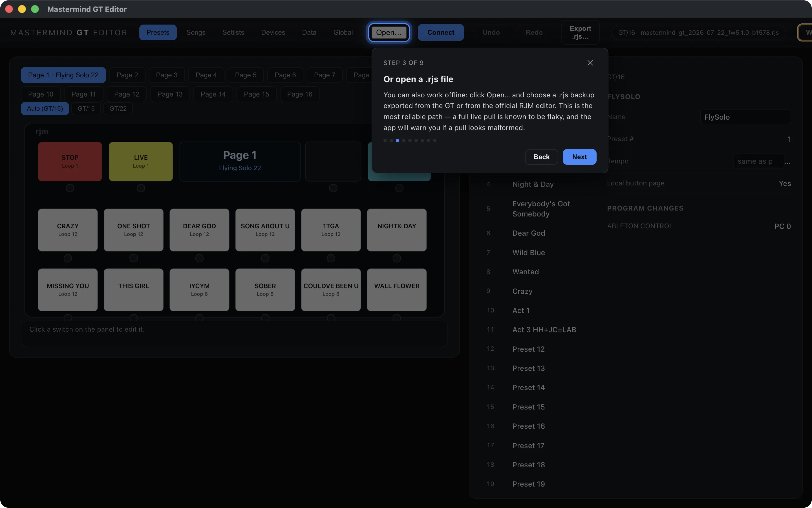Click the COULDVE BEEN U switch

(331, 290)
